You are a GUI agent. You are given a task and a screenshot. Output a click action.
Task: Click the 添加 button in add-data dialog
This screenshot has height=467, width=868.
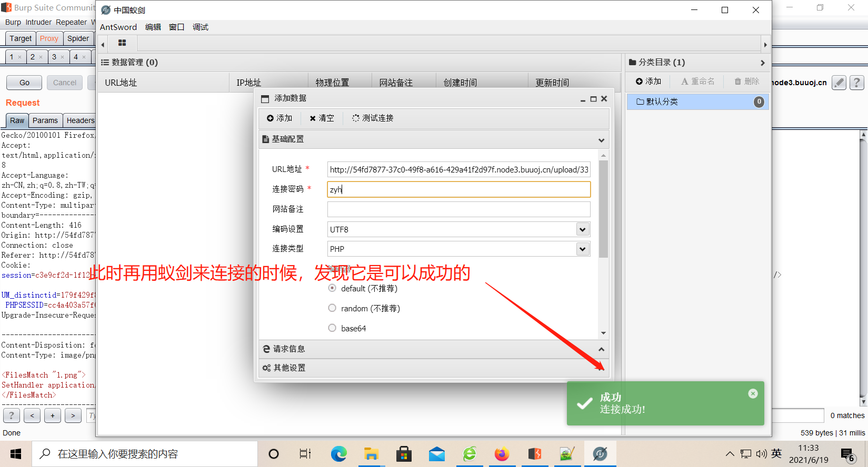click(x=280, y=118)
